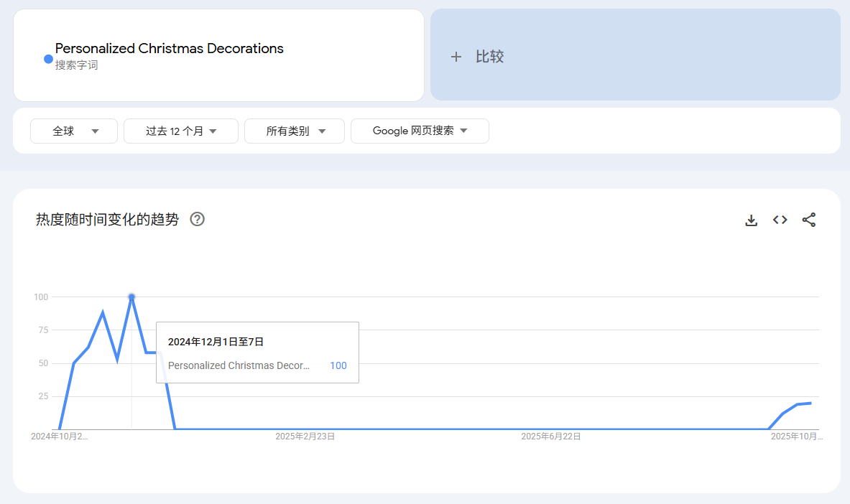Open the Google 网页搜索 dropdown

point(420,131)
